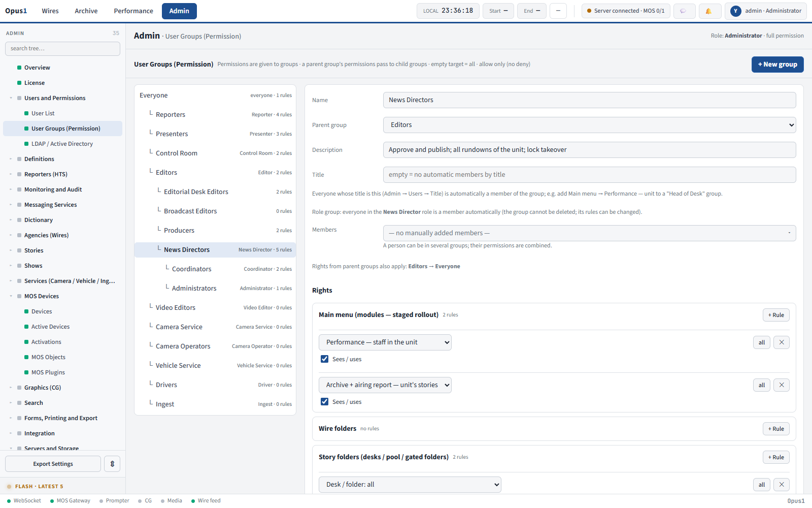Image resolution: width=812 pixels, height=508 pixels.
Task: Click the search tree input field
Action: 62,49
